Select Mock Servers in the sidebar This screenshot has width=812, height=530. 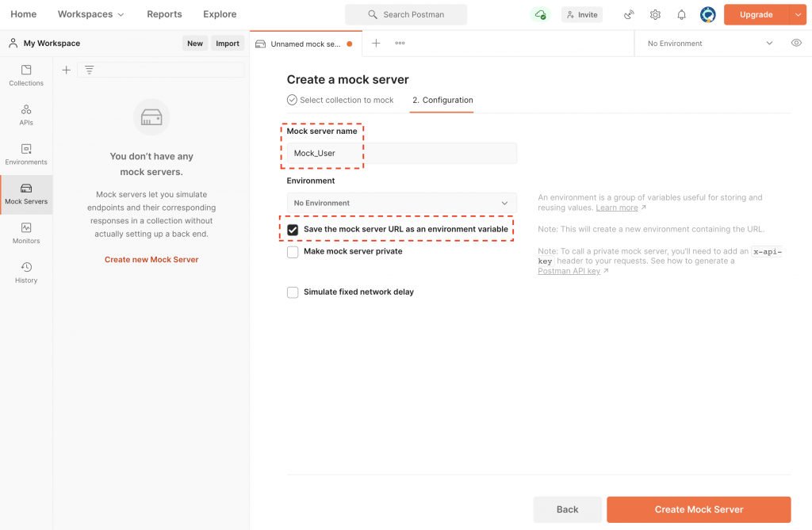pyautogui.click(x=26, y=194)
